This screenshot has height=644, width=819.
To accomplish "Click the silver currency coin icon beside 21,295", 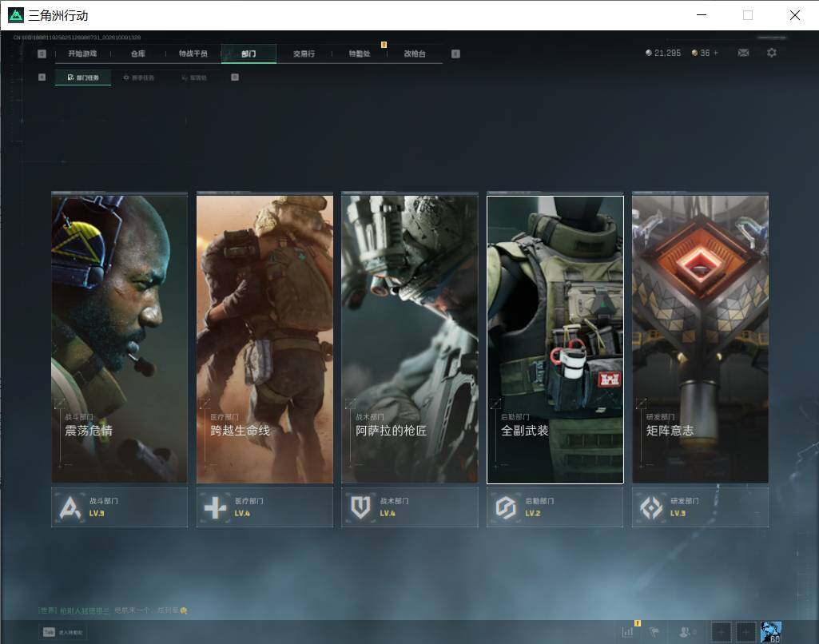I will click(649, 53).
